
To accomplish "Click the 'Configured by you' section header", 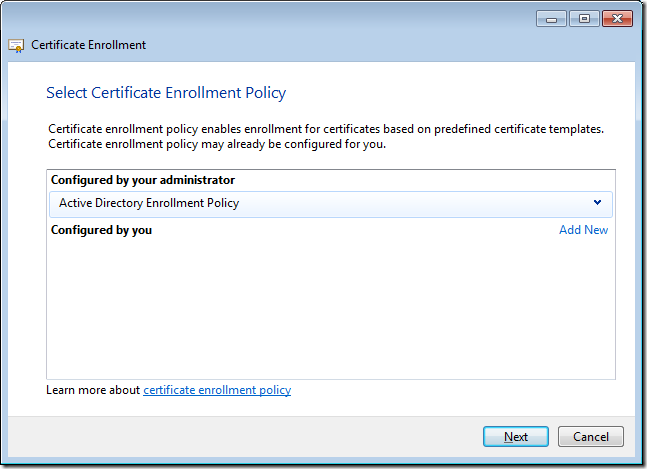I will (x=101, y=230).
